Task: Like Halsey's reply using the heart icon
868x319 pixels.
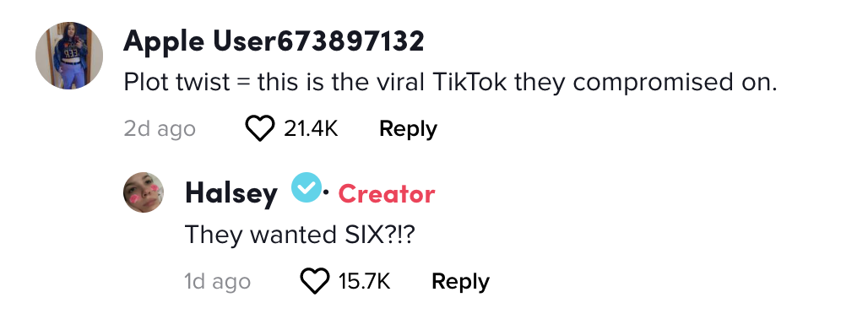Action: [314, 281]
